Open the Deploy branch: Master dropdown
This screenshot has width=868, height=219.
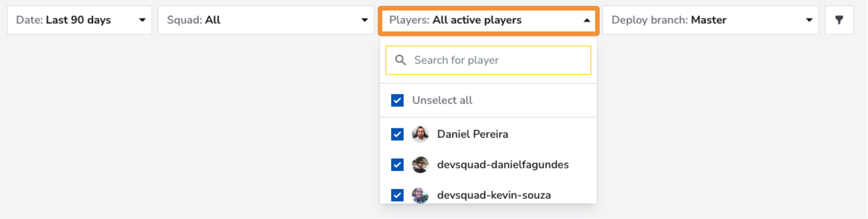coord(711,20)
